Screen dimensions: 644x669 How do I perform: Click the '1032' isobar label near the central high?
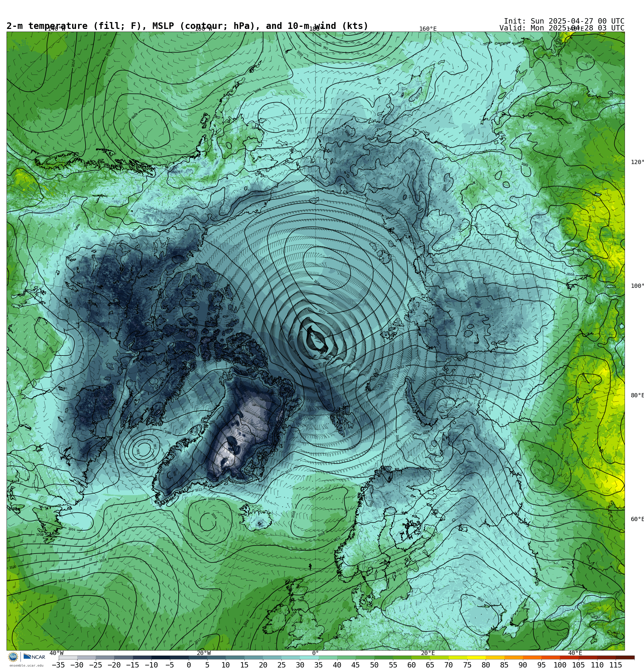pyautogui.click(x=322, y=312)
